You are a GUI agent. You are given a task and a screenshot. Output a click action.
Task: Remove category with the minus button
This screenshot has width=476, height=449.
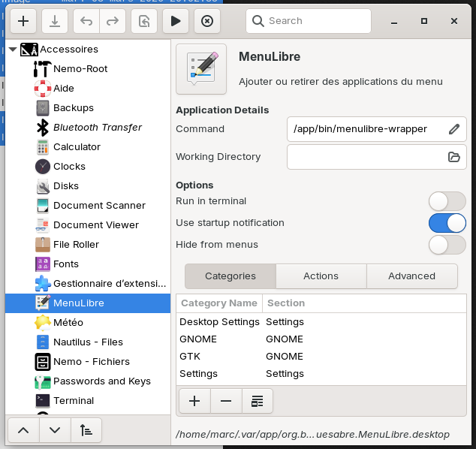click(x=226, y=401)
